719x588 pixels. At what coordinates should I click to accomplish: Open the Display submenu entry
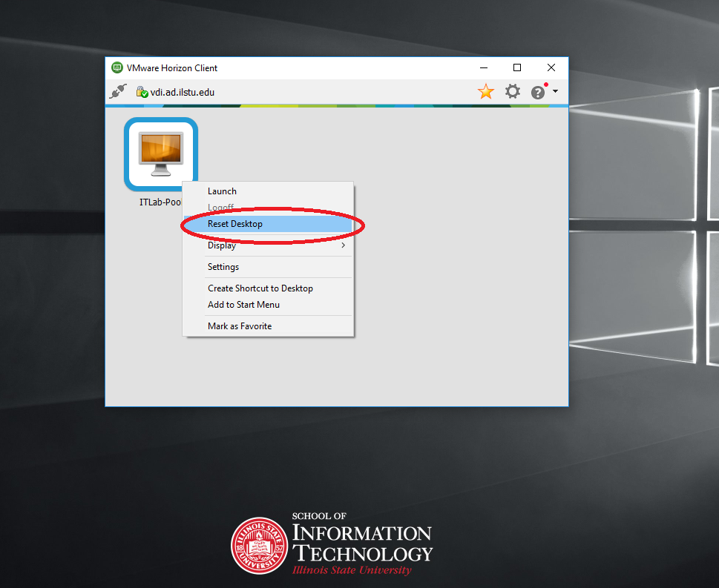[x=268, y=245]
